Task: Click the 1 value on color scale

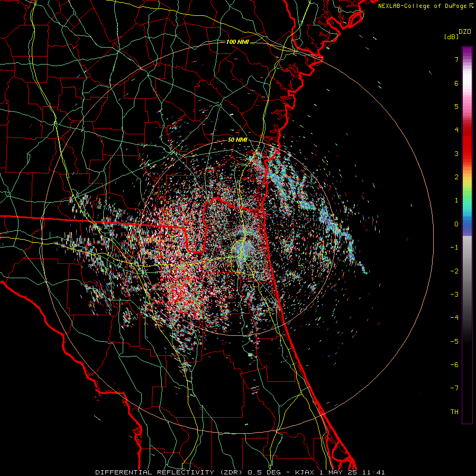Action: 456,200
